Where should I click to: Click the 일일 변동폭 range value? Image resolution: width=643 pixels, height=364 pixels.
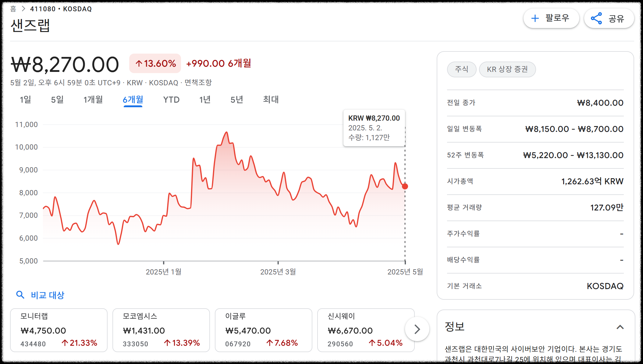(574, 129)
